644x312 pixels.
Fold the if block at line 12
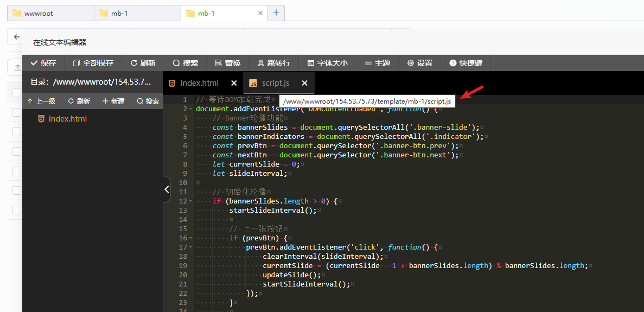tap(191, 201)
